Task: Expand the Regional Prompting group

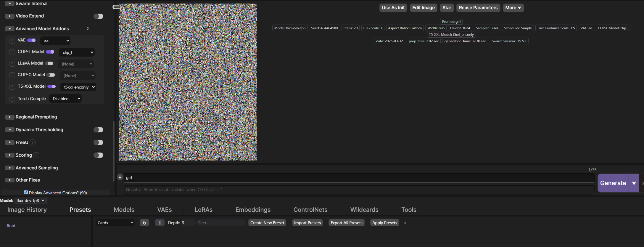Action: pos(10,117)
